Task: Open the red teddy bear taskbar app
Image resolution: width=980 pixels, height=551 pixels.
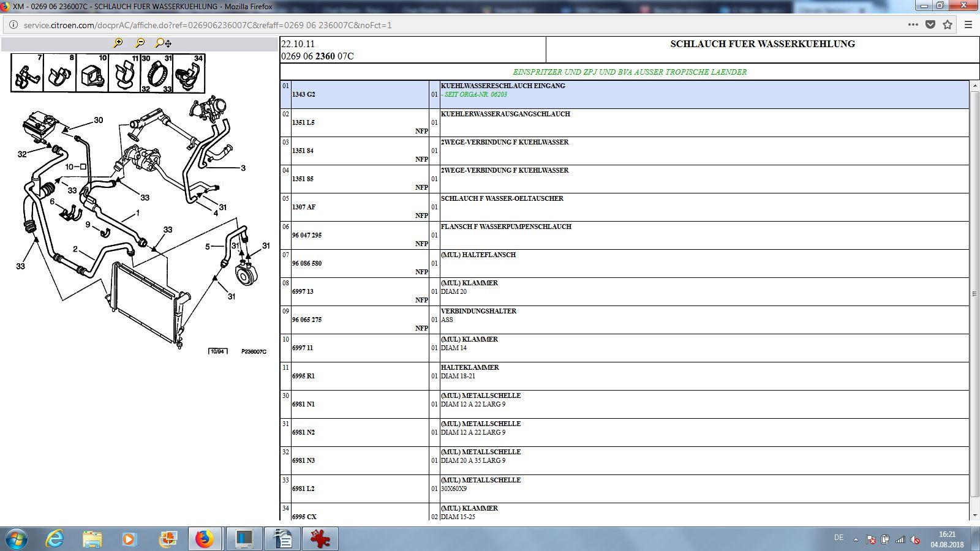Action: tap(320, 539)
